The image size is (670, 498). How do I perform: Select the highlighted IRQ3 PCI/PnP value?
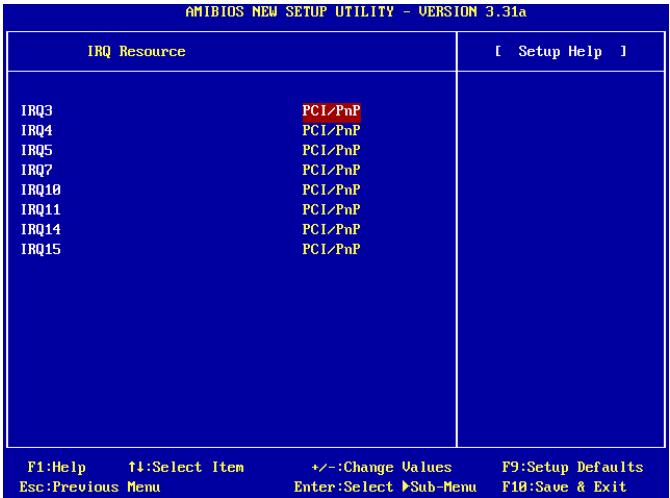(331, 111)
